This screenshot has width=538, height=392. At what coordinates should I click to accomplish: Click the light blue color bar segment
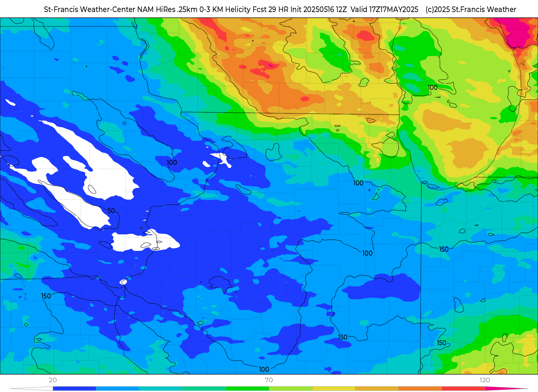[x=118, y=389]
